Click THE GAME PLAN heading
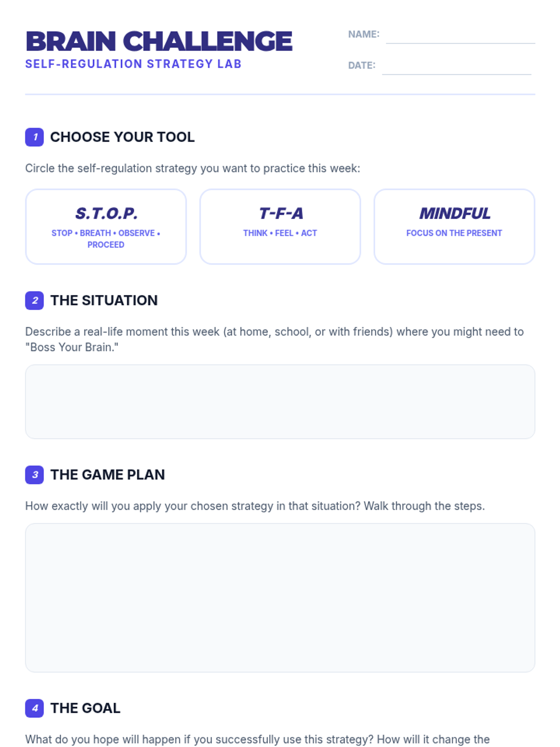Viewport: 560px width, 747px height. (108, 475)
